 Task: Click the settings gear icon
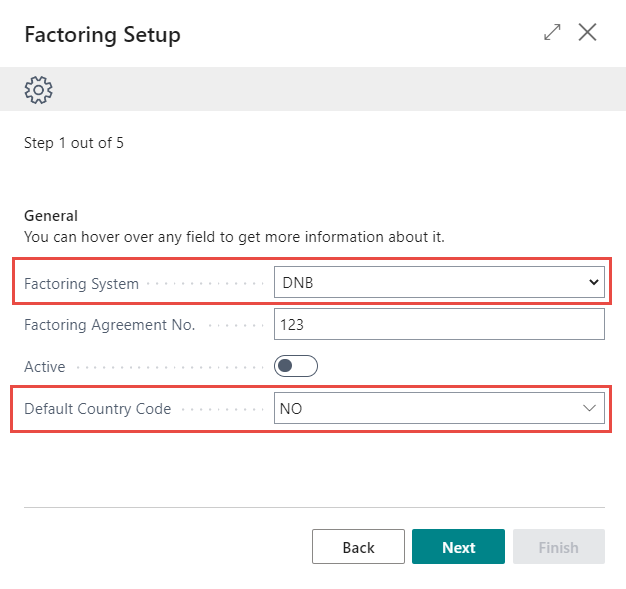38,91
